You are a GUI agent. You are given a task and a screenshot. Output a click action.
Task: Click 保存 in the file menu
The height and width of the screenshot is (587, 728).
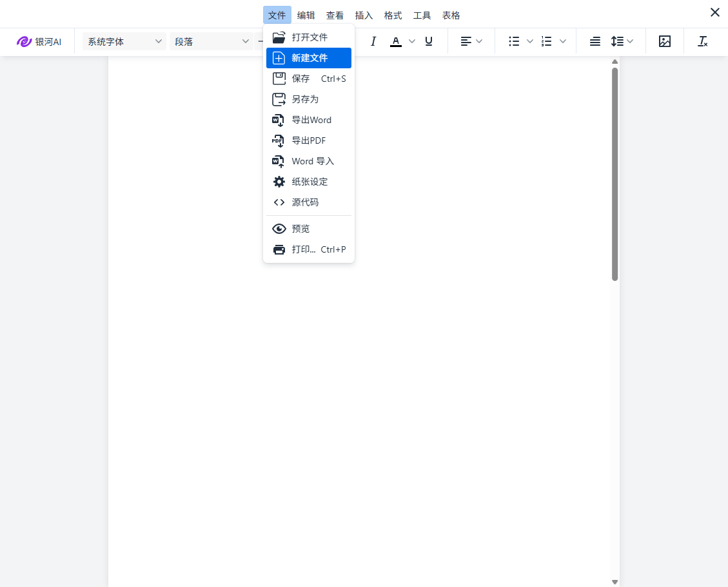tap(309, 79)
